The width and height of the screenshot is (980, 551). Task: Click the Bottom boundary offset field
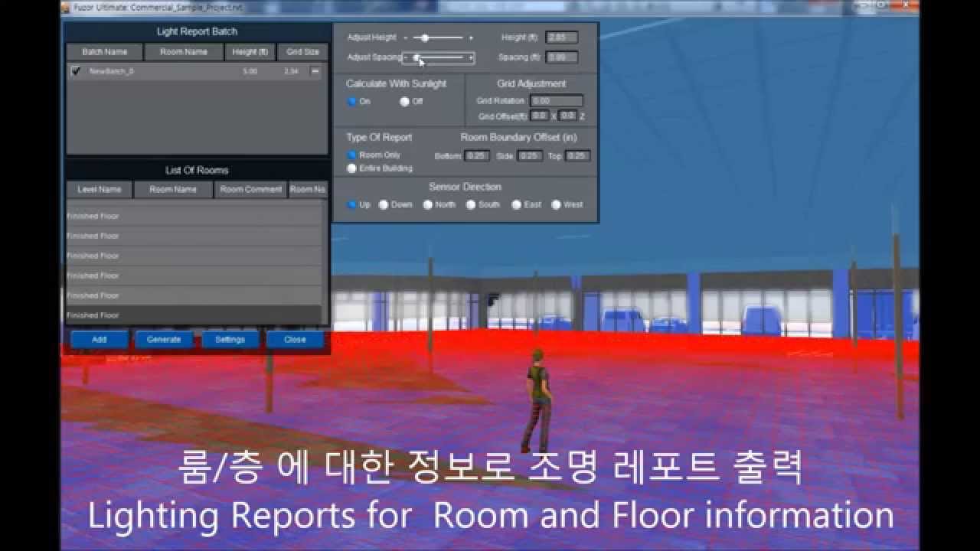pos(477,155)
